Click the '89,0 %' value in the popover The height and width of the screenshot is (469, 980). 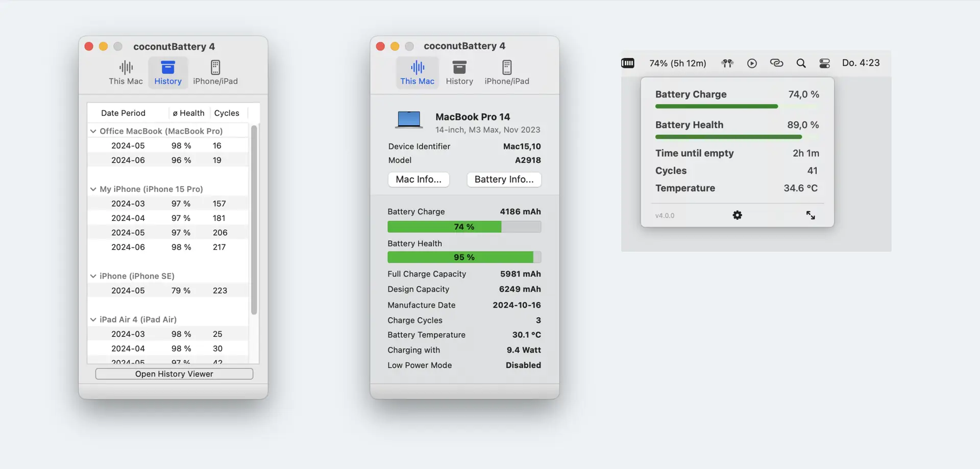pos(803,125)
